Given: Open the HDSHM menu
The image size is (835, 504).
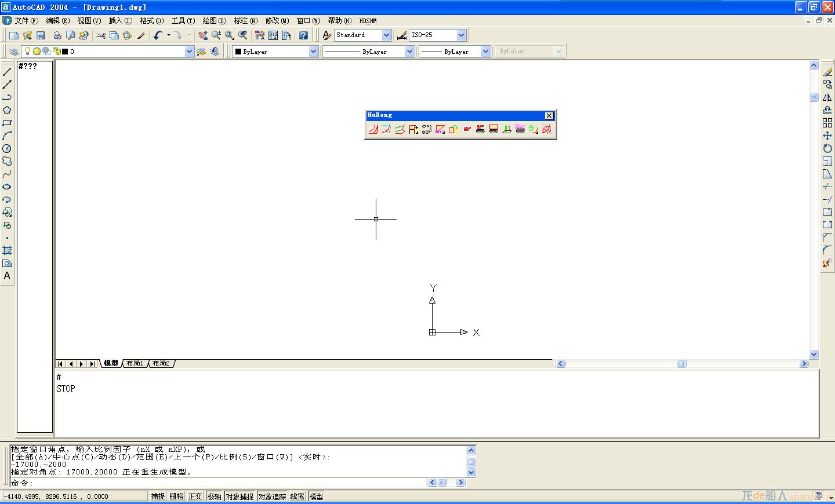Looking at the screenshot, I should pyautogui.click(x=368, y=21).
